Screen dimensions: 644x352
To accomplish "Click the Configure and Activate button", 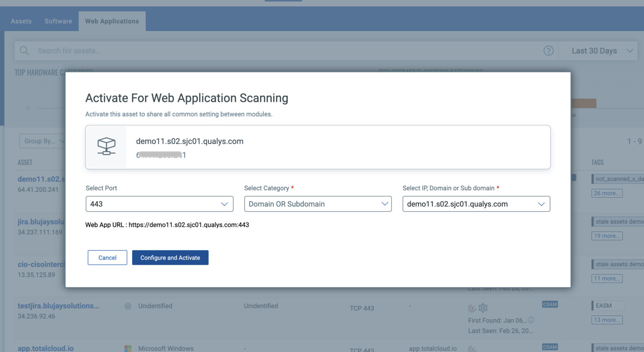I will tap(170, 257).
